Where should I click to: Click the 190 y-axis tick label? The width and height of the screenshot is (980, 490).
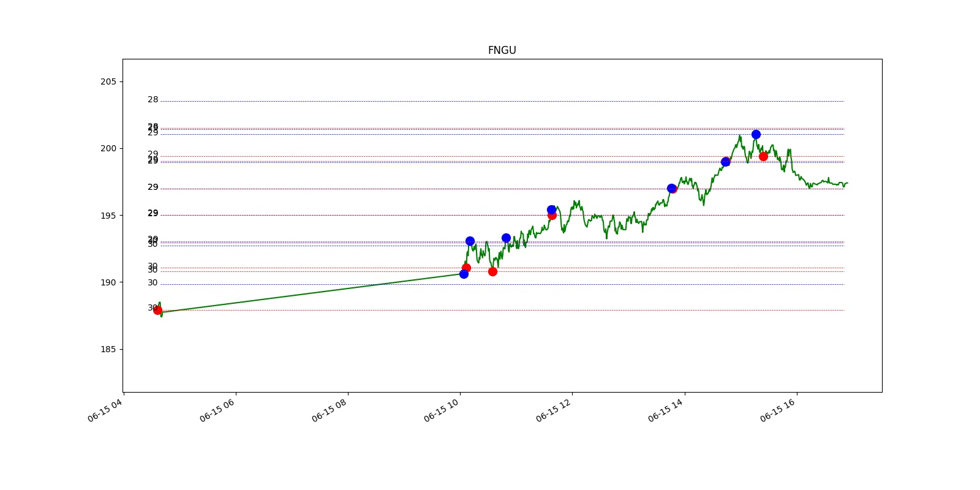108,282
